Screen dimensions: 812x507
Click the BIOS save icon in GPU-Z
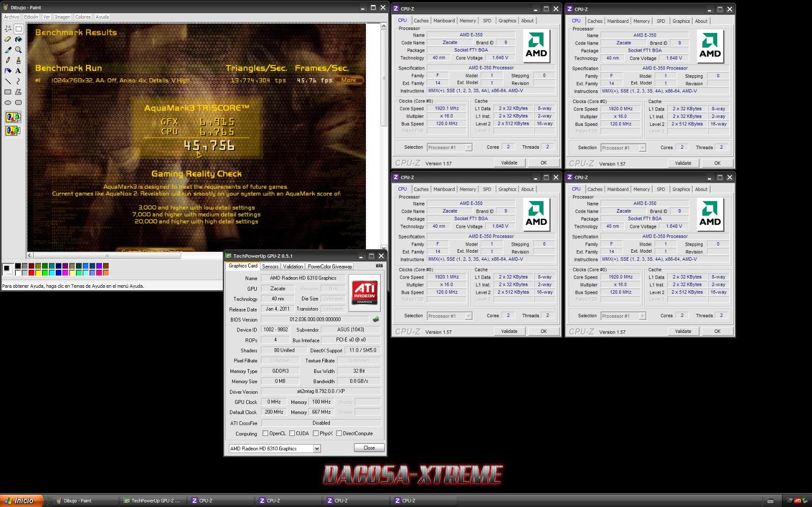(x=376, y=319)
